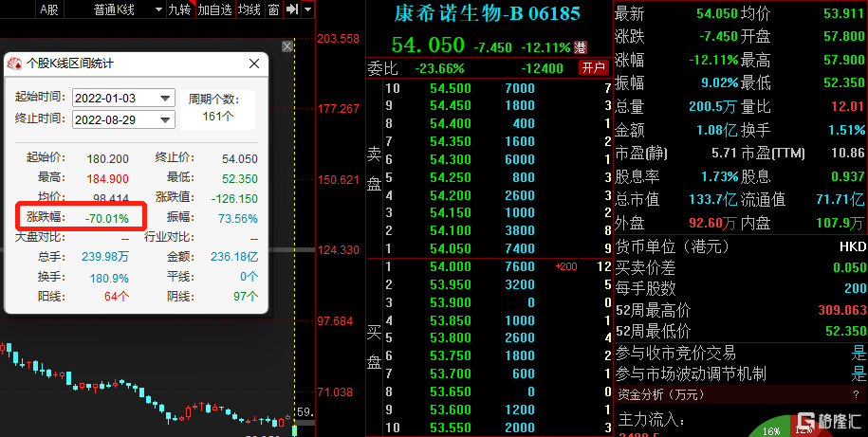Click the playing-cards icon in dialog title
Viewport: 868px width, 437px height.
click(x=14, y=64)
